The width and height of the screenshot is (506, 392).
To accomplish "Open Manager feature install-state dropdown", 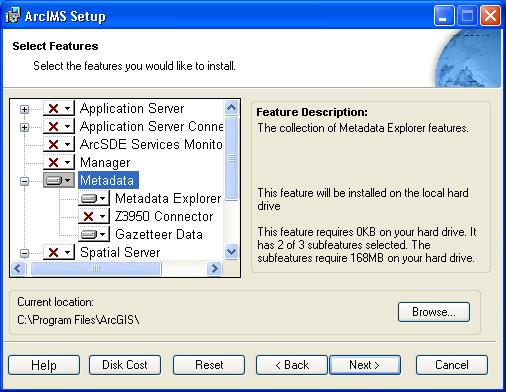I will 59,162.
